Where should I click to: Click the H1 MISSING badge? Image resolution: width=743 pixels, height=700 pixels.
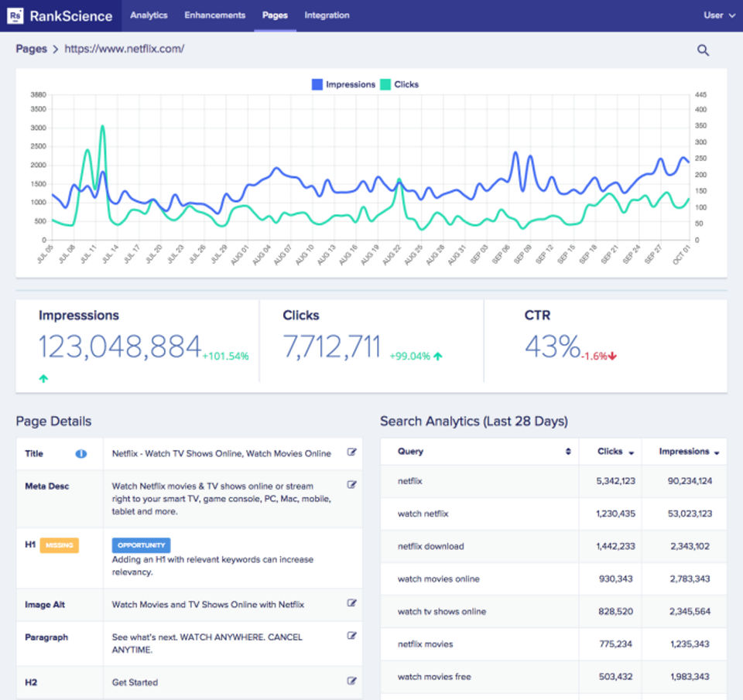pyautogui.click(x=60, y=545)
